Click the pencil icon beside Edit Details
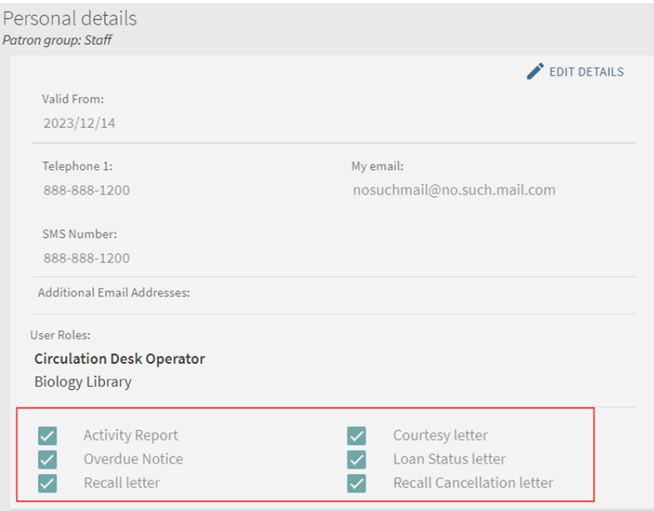This screenshot has height=511, width=654. [x=535, y=72]
